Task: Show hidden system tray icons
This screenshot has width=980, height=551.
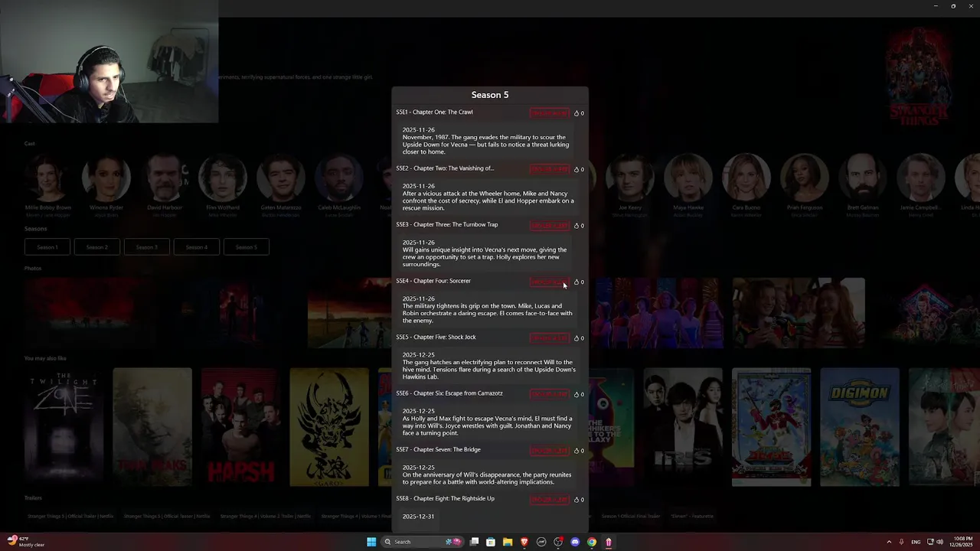Action: [889, 542]
